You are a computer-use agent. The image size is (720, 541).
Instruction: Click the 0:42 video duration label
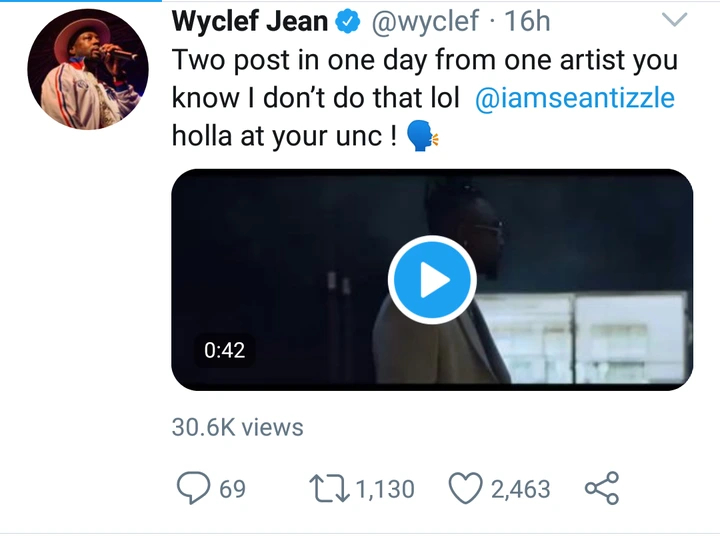[x=224, y=351]
